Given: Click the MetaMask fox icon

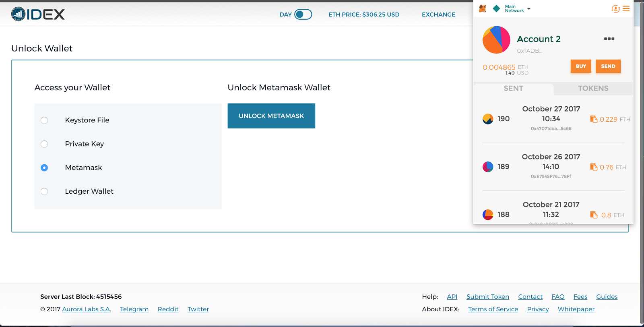Looking at the screenshot, I should coord(483,8).
